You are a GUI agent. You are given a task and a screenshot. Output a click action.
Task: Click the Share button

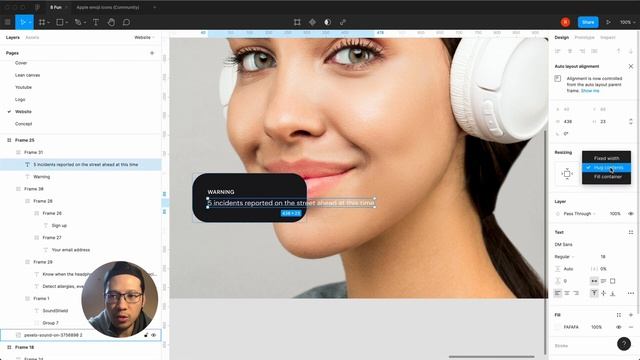pyautogui.click(x=588, y=22)
